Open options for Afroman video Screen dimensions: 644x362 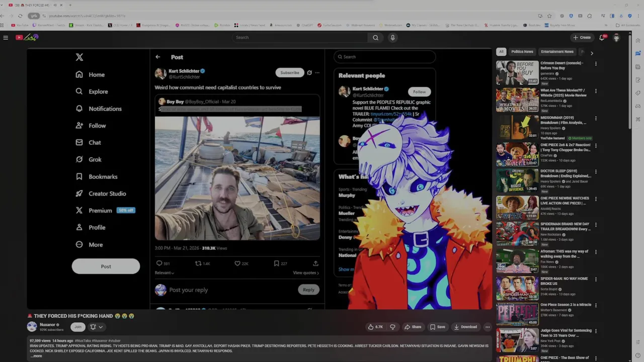click(596, 252)
